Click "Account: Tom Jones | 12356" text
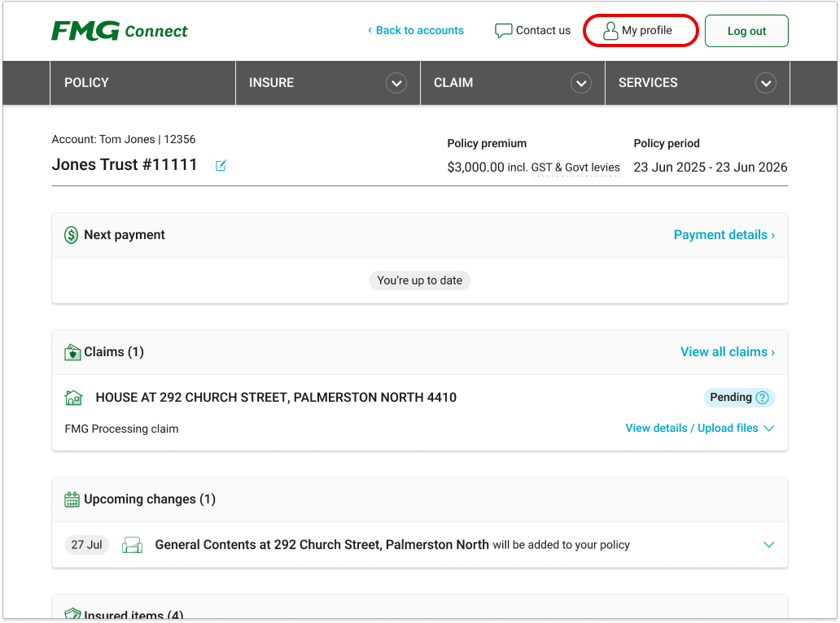840x623 pixels. (124, 139)
